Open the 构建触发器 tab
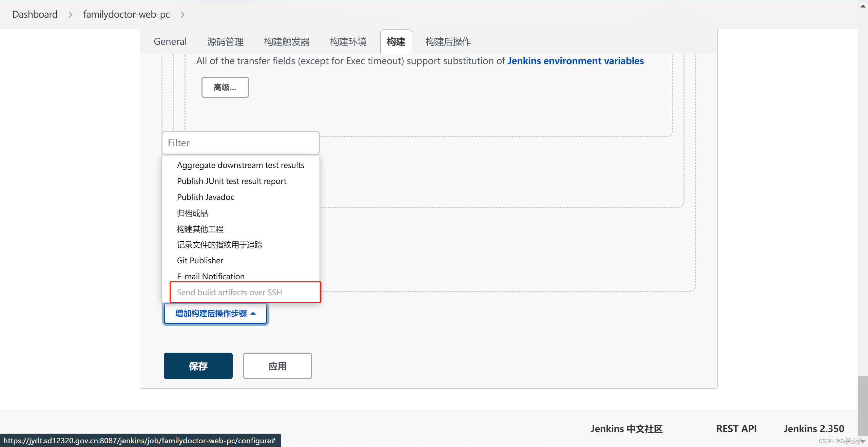 coord(287,41)
